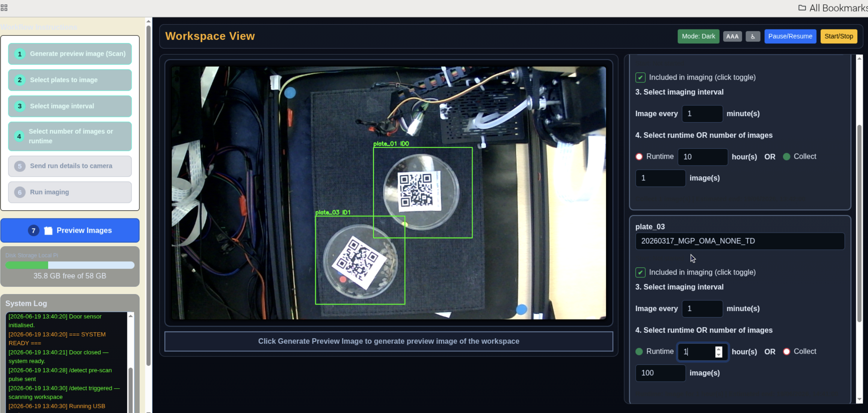Switch the Mode: Dark theme button

698,36
